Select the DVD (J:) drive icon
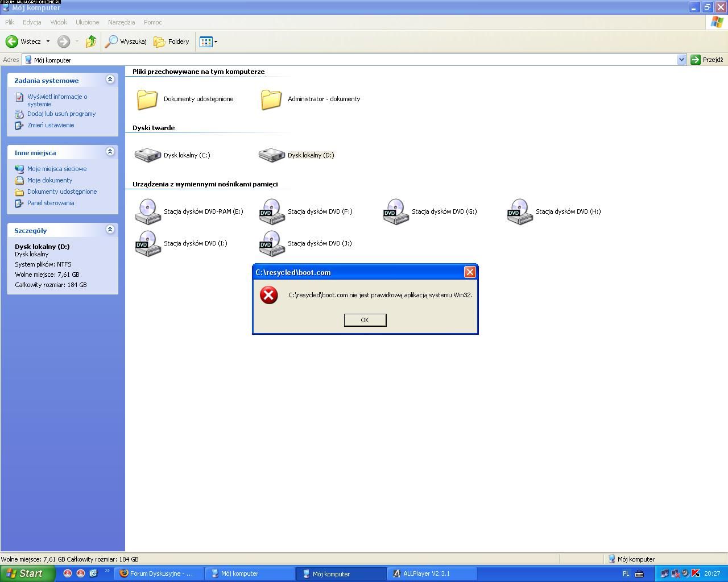 272,243
